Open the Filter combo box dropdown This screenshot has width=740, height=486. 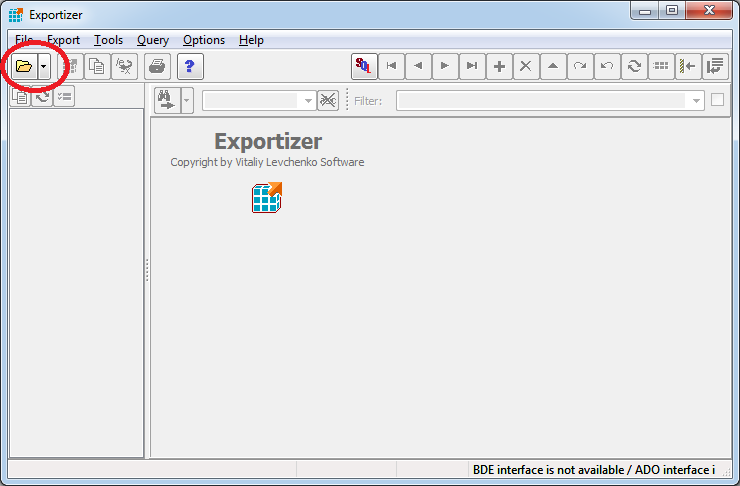(x=696, y=101)
